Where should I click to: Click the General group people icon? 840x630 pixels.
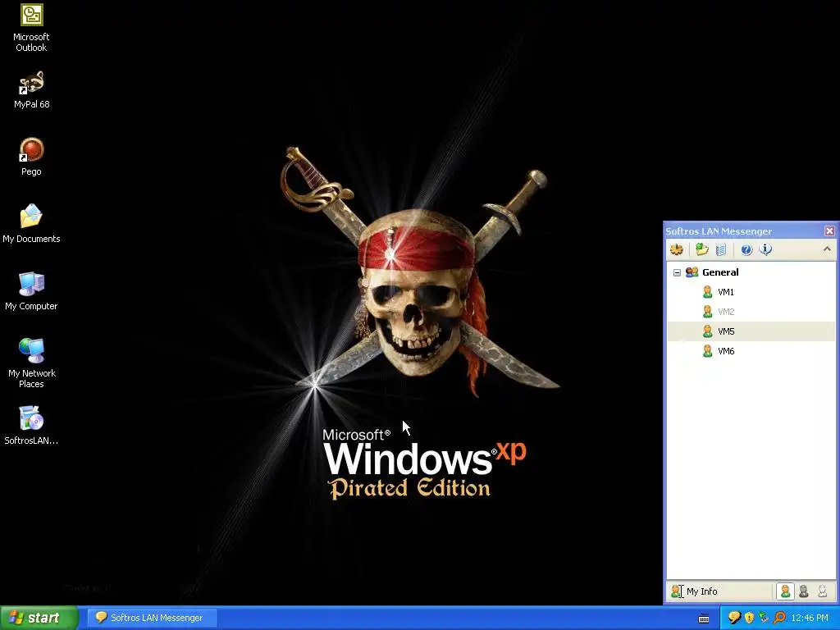pos(692,272)
